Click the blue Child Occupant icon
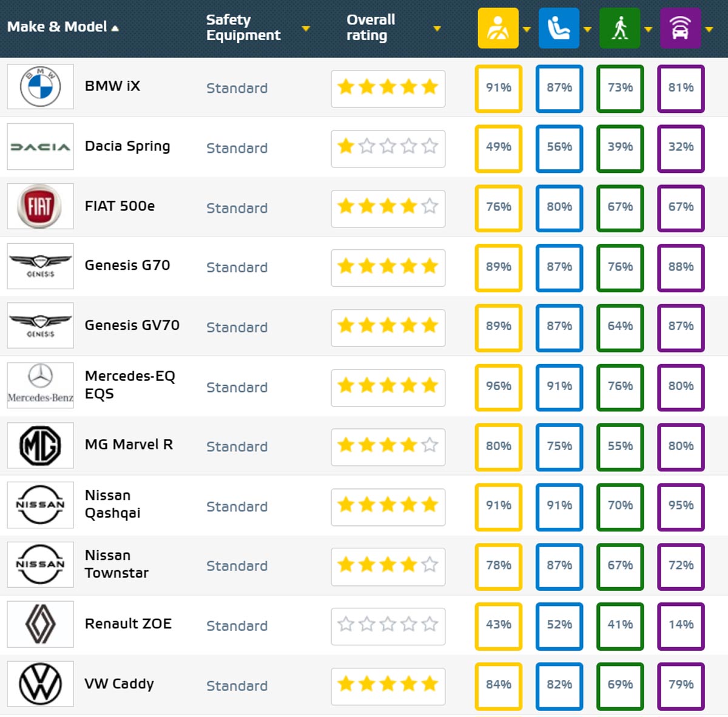Viewport: 728px width, 717px height. click(559, 28)
